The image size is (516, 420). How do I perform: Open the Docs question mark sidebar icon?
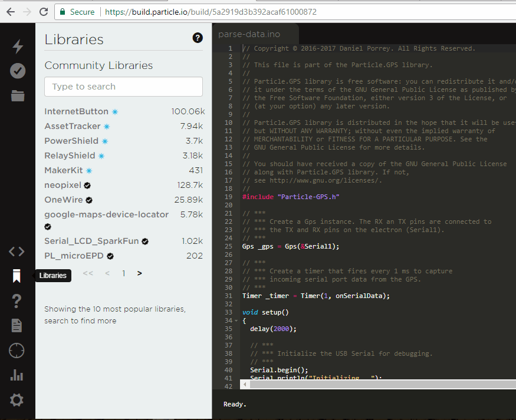click(17, 300)
